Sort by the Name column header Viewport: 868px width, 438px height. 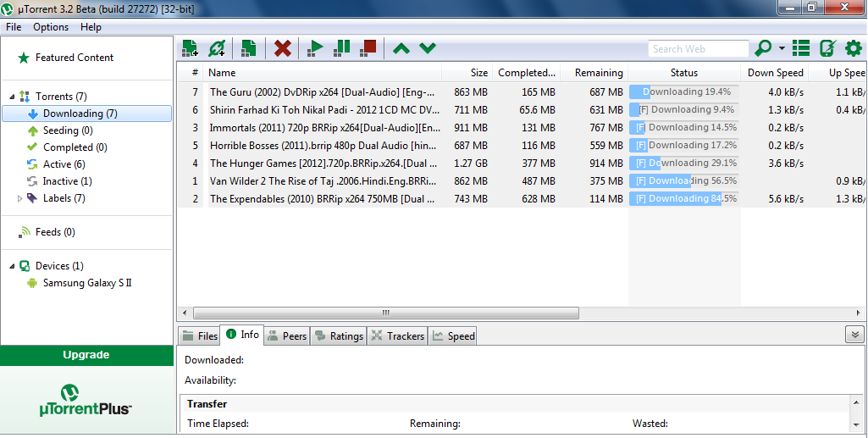[322, 73]
